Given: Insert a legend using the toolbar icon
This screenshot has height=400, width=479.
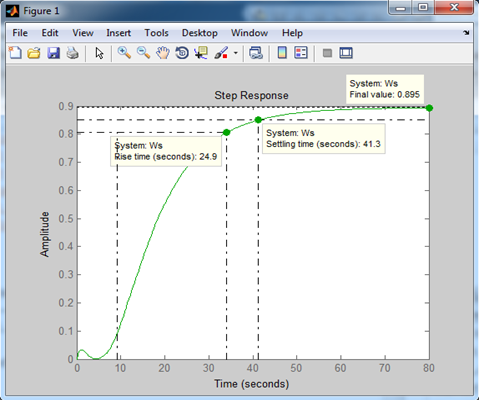Looking at the screenshot, I should [301, 53].
